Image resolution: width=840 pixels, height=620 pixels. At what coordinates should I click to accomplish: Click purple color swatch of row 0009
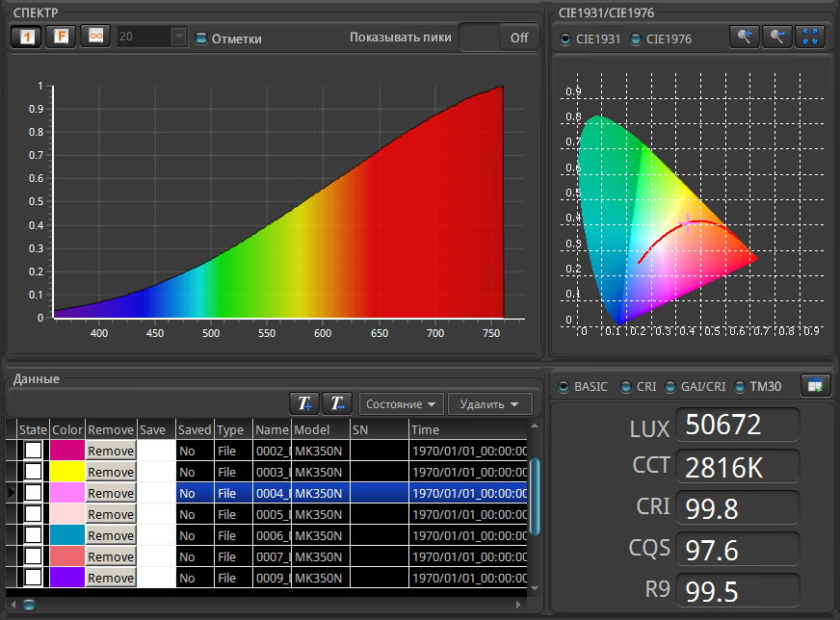point(67,578)
